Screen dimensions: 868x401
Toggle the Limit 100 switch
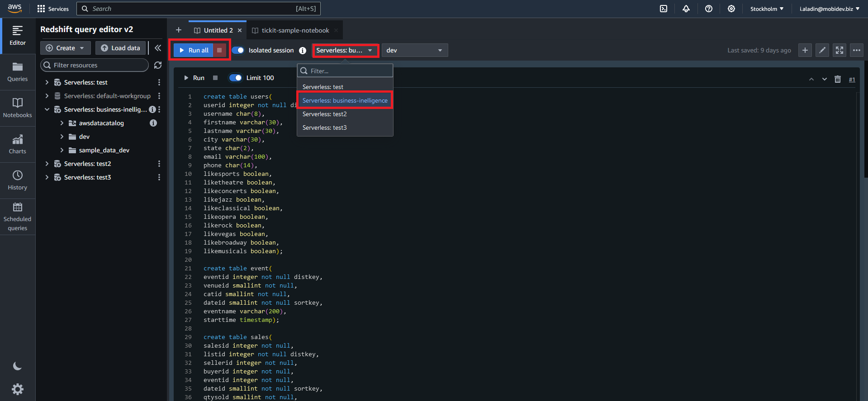(236, 78)
